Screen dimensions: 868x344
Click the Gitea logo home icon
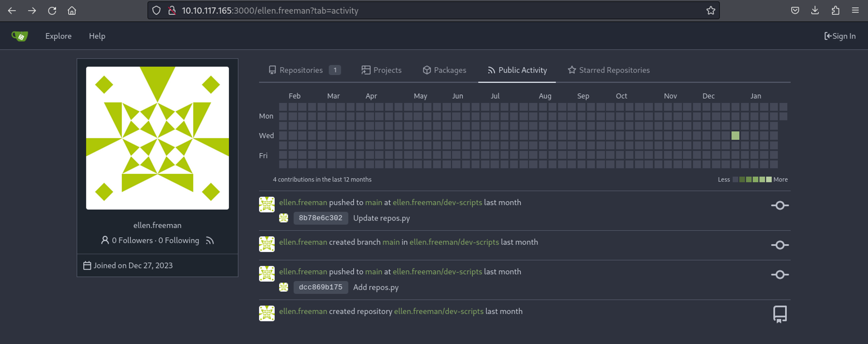(x=20, y=36)
